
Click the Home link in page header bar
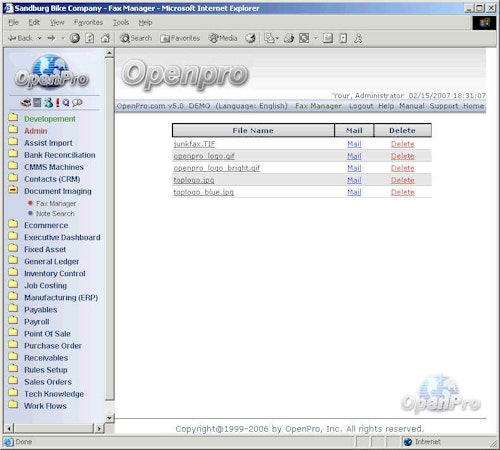473,106
